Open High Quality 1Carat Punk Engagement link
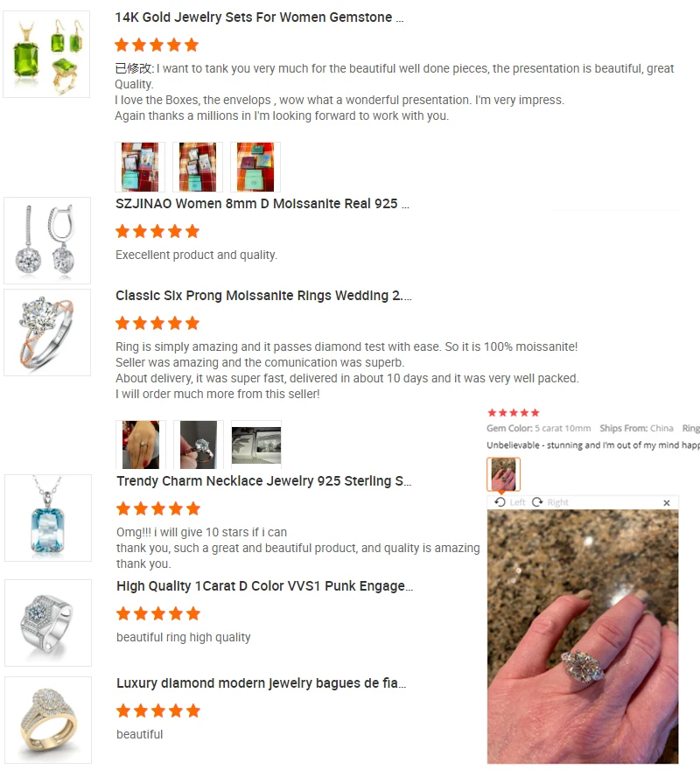Image resolution: width=700 pixels, height=770 pixels. pos(265,586)
